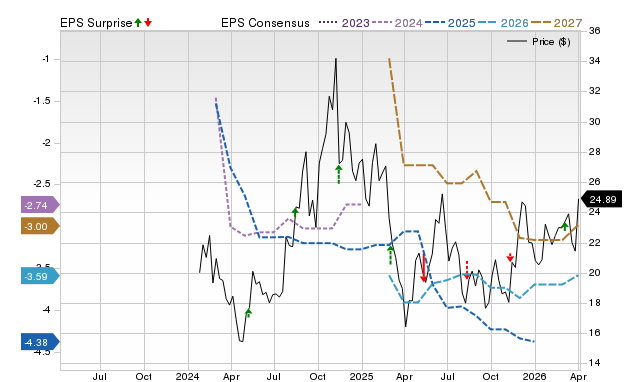640x382 pixels.
Task: Click the red dotted surprise arrow near August 2025
Action: click(467, 269)
